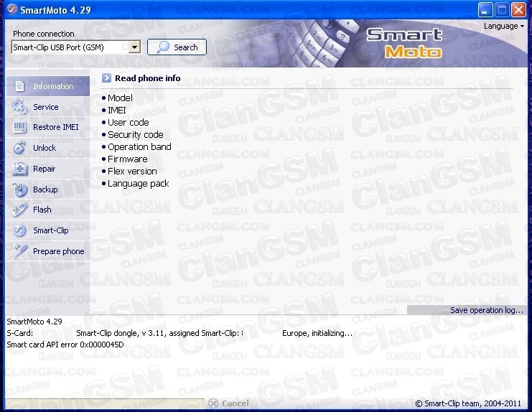The width and height of the screenshot is (532, 412).
Task: Switch to the Flash section
Action: (48, 210)
